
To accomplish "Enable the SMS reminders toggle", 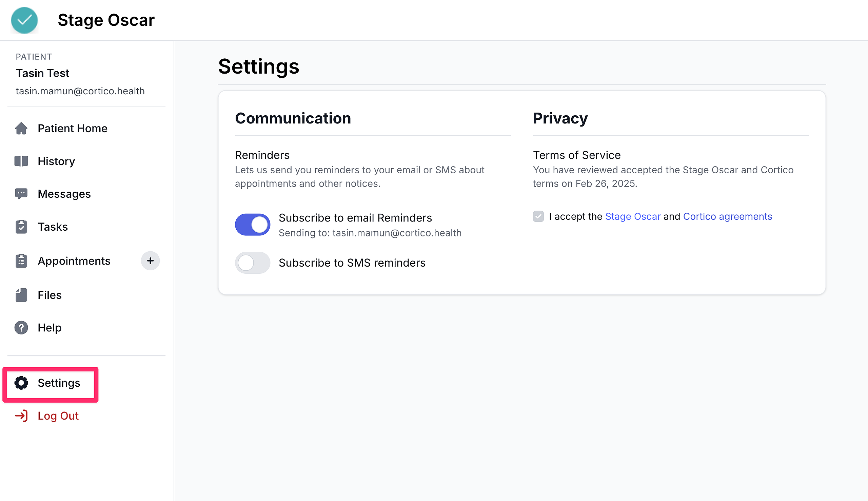I will tap(252, 263).
